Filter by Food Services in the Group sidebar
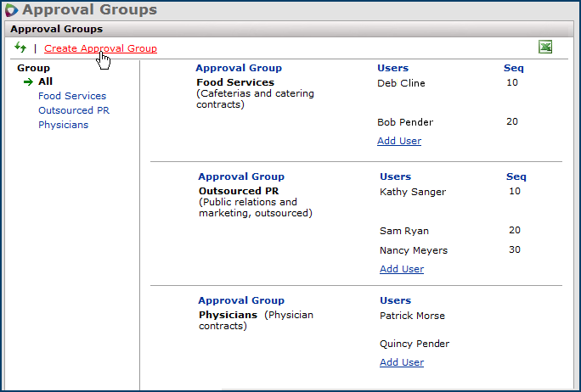This screenshot has height=392, width=581. (72, 96)
